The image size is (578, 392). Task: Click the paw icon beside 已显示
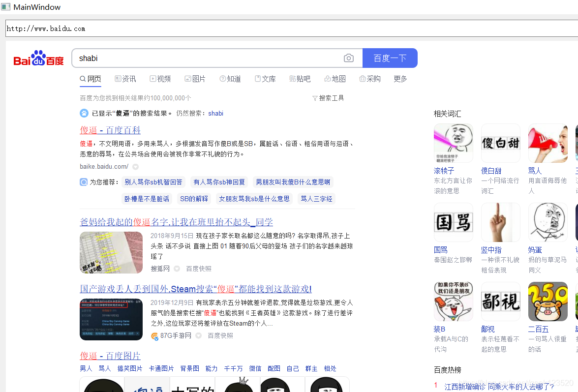(x=84, y=114)
